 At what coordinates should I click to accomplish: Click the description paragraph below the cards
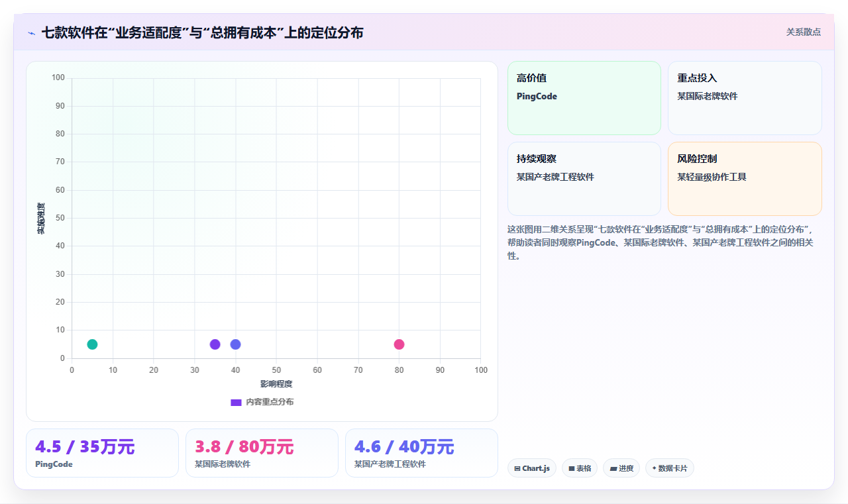point(664,242)
